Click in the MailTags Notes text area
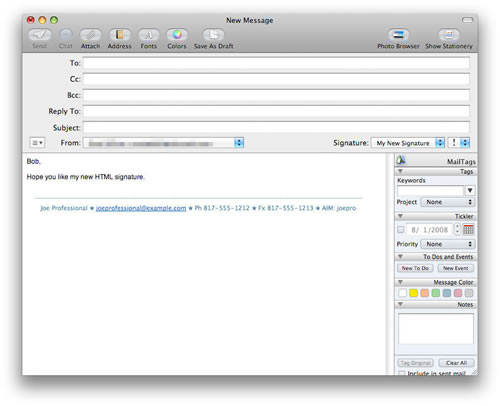Image resolution: width=500 pixels, height=406 pixels. [x=436, y=329]
